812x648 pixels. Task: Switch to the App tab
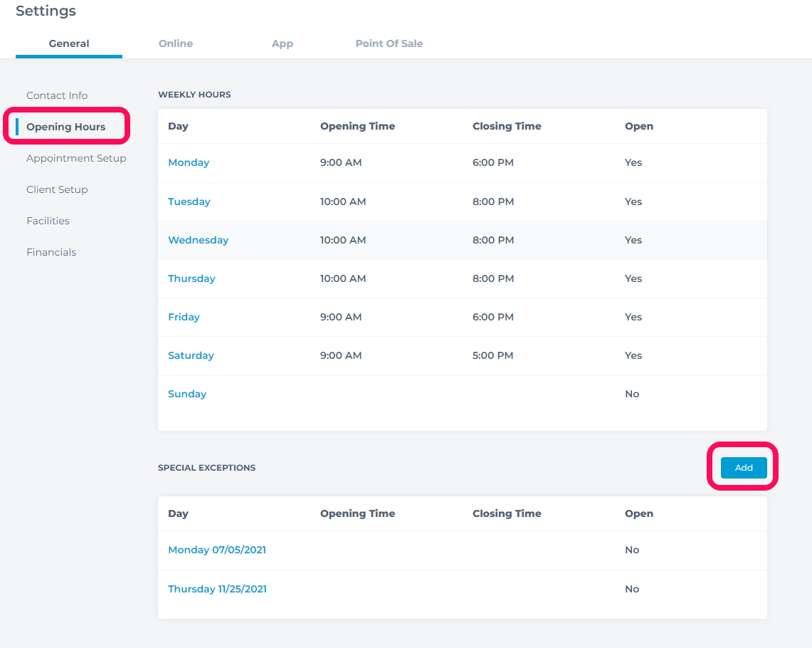tap(283, 43)
